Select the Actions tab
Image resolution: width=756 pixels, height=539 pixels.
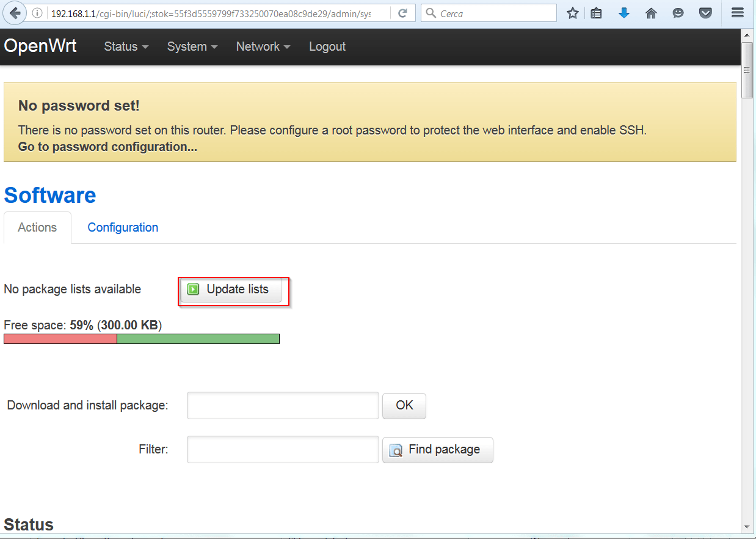pyautogui.click(x=37, y=227)
